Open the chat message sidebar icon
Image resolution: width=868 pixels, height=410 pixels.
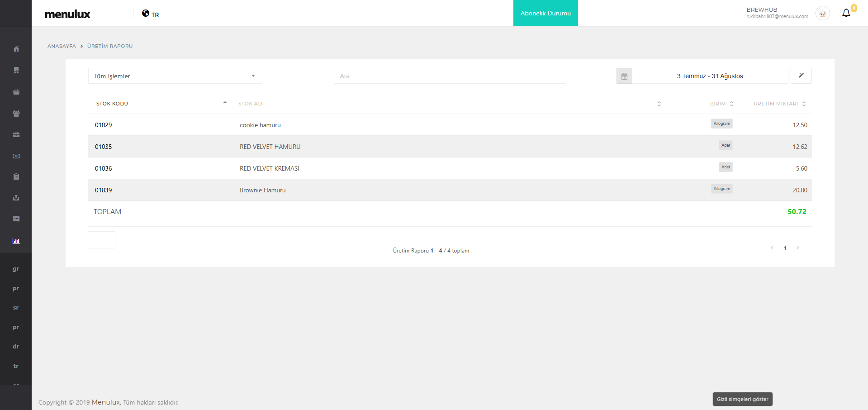[x=16, y=219]
